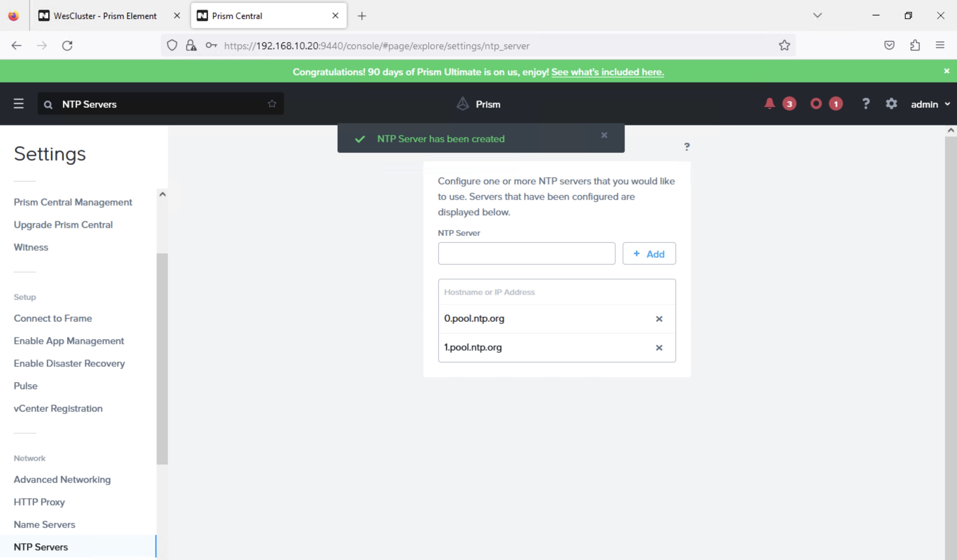Follow the See what's included here link
The width and height of the screenshot is (957, 560).
click(607, 72)
